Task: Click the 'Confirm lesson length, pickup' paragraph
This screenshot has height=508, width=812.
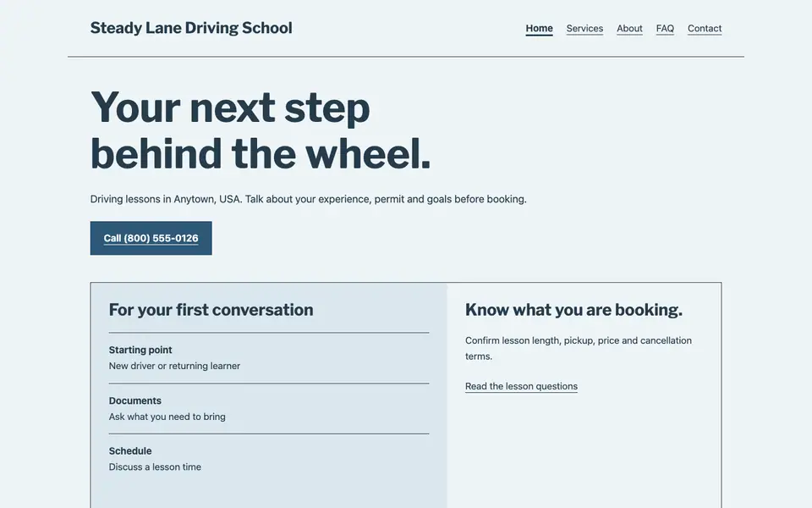Action: click(x=579, y=348)
